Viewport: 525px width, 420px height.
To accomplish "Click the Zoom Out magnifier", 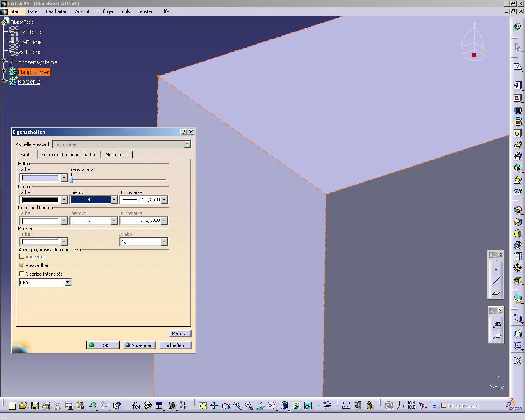I will click(x=249, y=406).
